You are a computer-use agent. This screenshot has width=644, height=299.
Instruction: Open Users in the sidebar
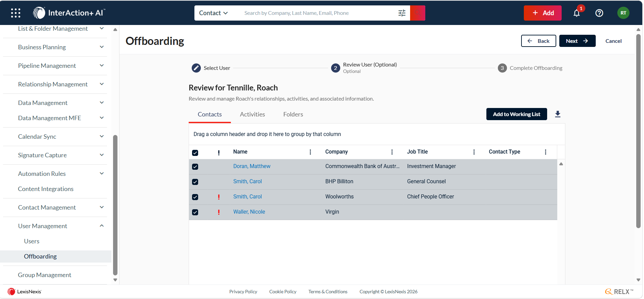(32, 241)
